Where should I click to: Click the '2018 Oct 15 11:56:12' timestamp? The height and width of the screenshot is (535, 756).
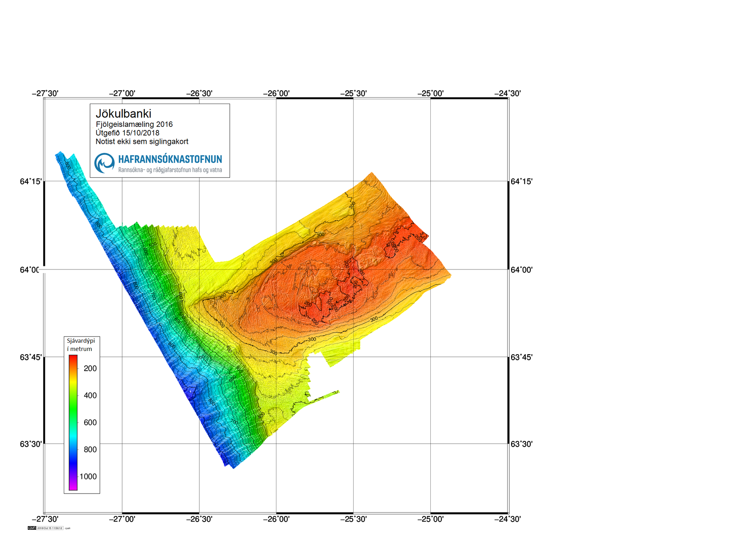(50, 528)
